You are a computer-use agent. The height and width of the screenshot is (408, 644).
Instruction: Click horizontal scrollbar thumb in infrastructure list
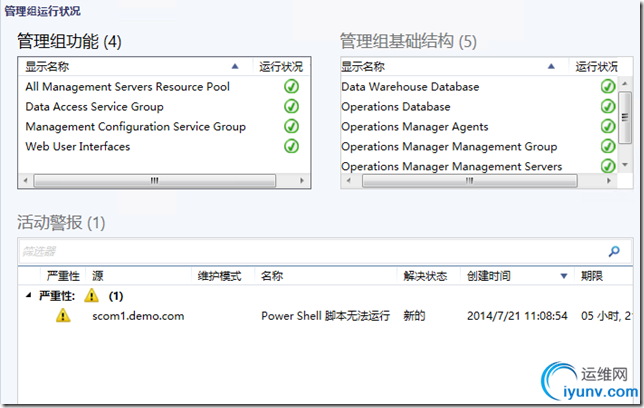point(469,180)
